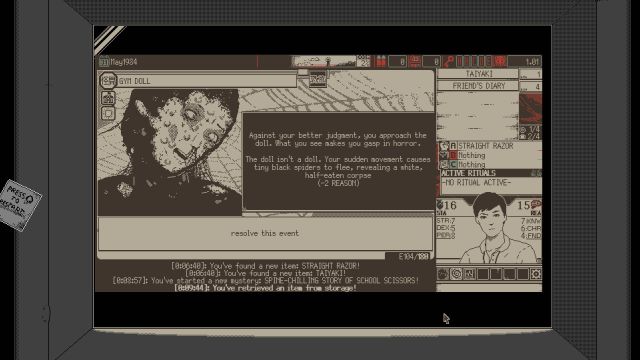Click the house-shaped icon under the event title
640x360 pixels.
point(108,98)
